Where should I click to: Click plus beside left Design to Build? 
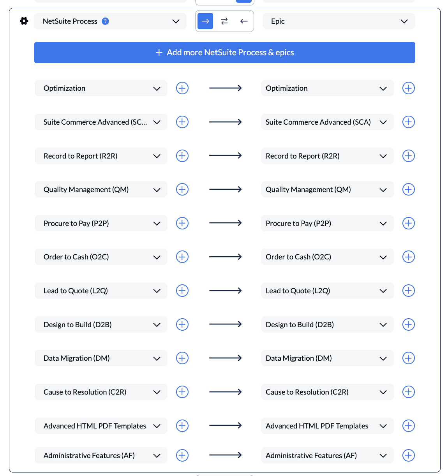coord(182,324)
